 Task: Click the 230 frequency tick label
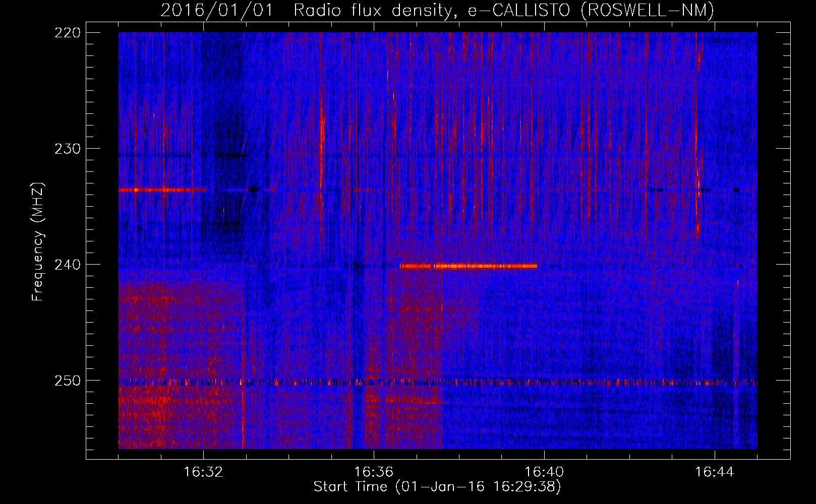coord(67,148)
